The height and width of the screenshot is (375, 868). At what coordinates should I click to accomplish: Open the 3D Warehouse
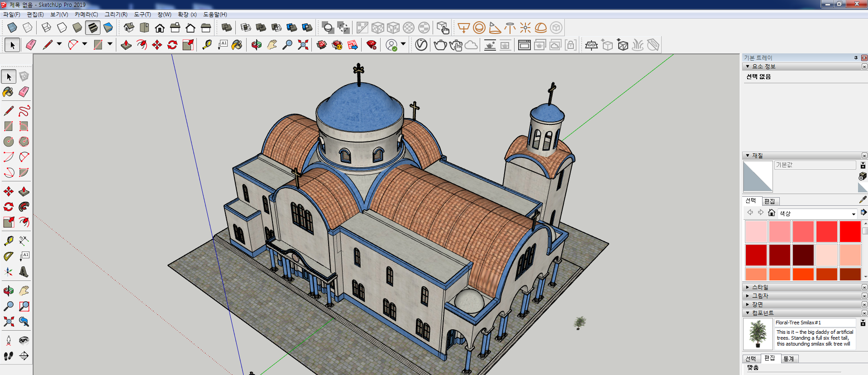click(322, 45)
